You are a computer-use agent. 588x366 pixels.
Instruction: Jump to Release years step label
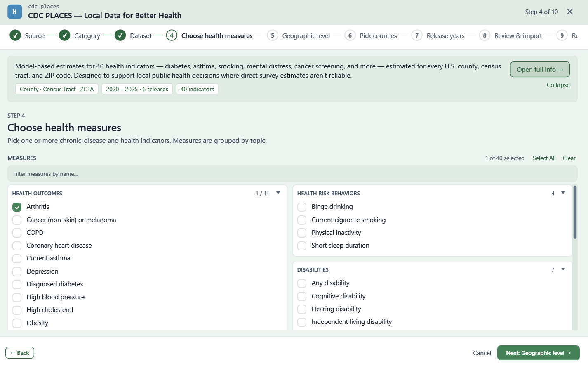click(x=445, y=36)
